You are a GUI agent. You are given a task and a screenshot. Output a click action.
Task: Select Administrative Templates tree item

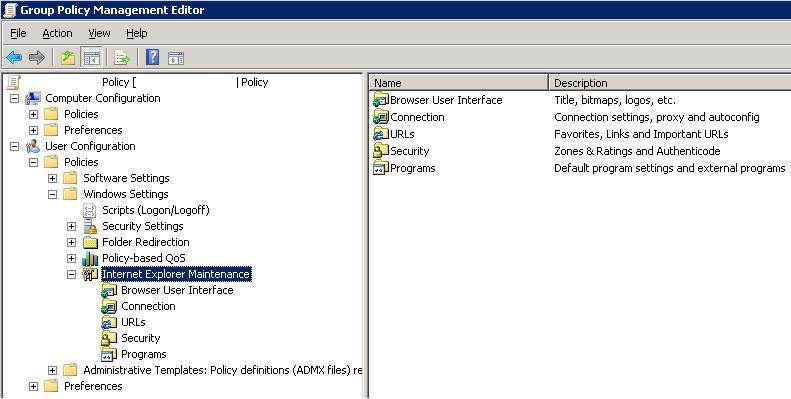click(x=222, y=370)
